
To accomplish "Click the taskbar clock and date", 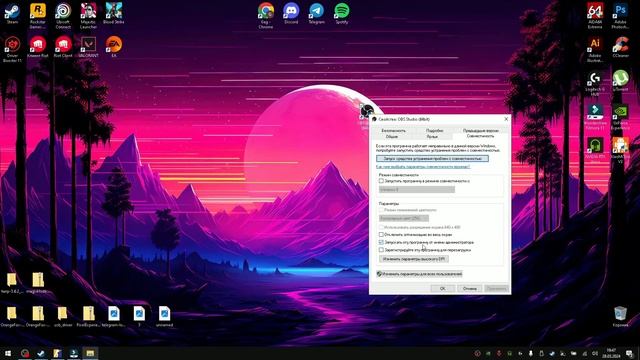I will 611,353.
